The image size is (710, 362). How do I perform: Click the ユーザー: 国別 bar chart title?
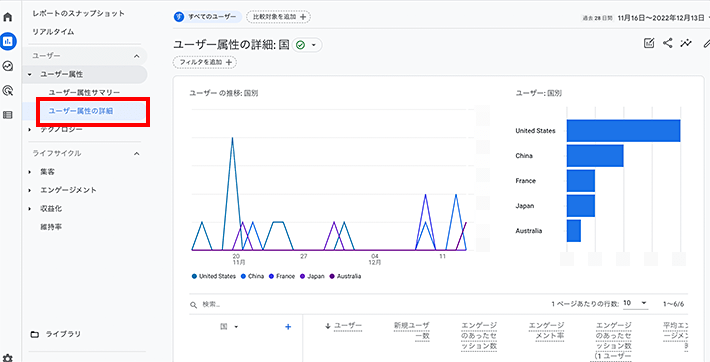(539, 94)
